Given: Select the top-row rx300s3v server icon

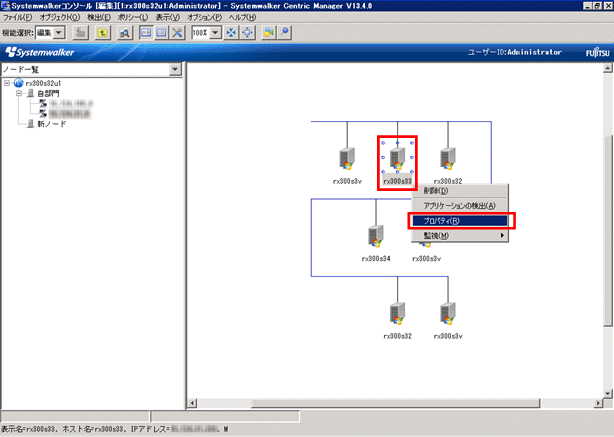Looking at the screenshot, I should (x=347, y=159).
